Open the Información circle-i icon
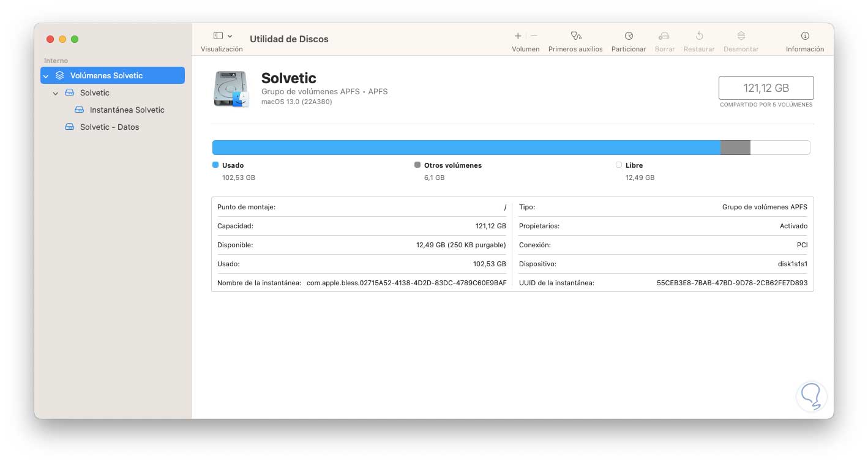Image resolution: width=868 pixels, height=464 pixels. [x=805, y=36]
